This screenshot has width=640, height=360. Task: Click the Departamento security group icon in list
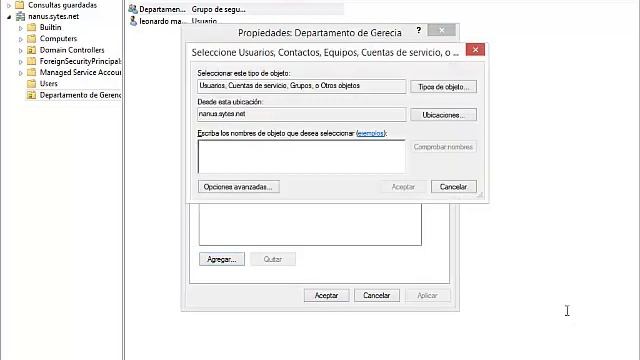click(x=133, y=9)
